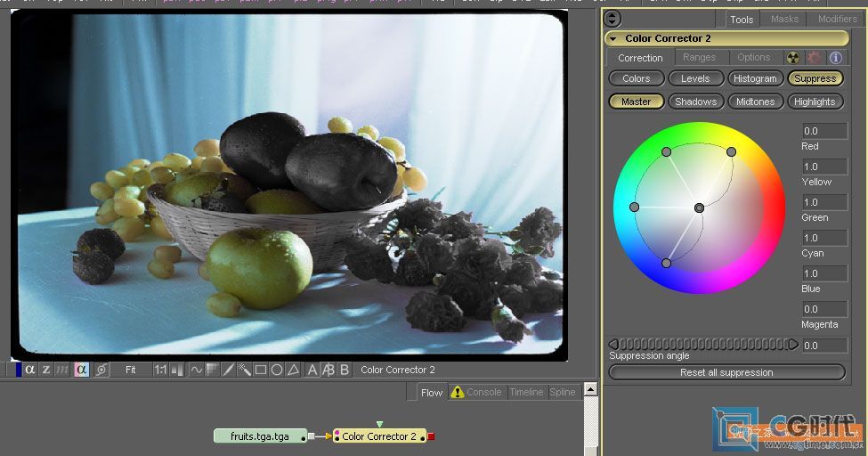This screenshot has width=868, height=456.
Task: Open the blue info icon tab
Action: [x=836, y=58]
